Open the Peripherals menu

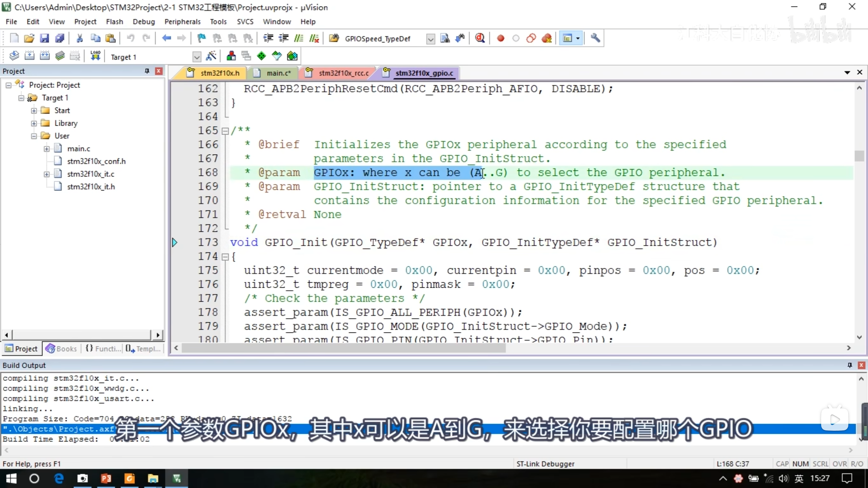tap(182, 22)
